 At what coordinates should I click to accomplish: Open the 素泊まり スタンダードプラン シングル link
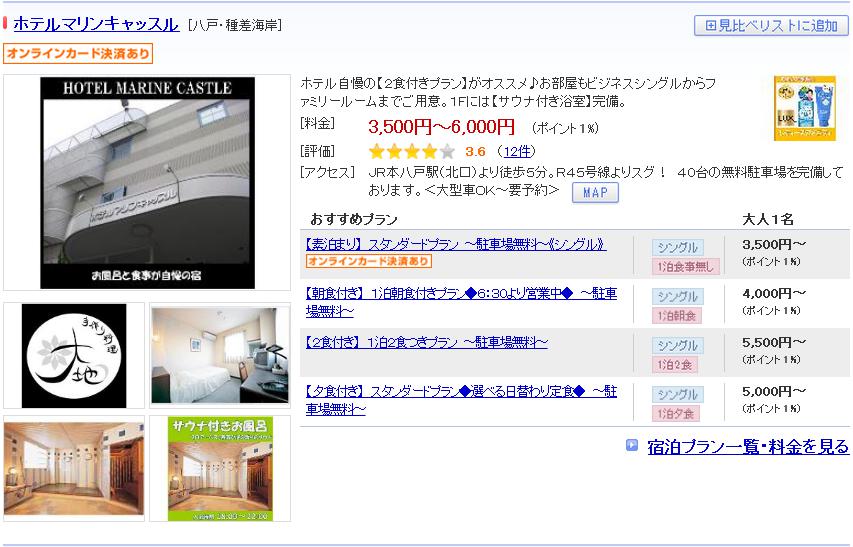click(x=456, y=245)
